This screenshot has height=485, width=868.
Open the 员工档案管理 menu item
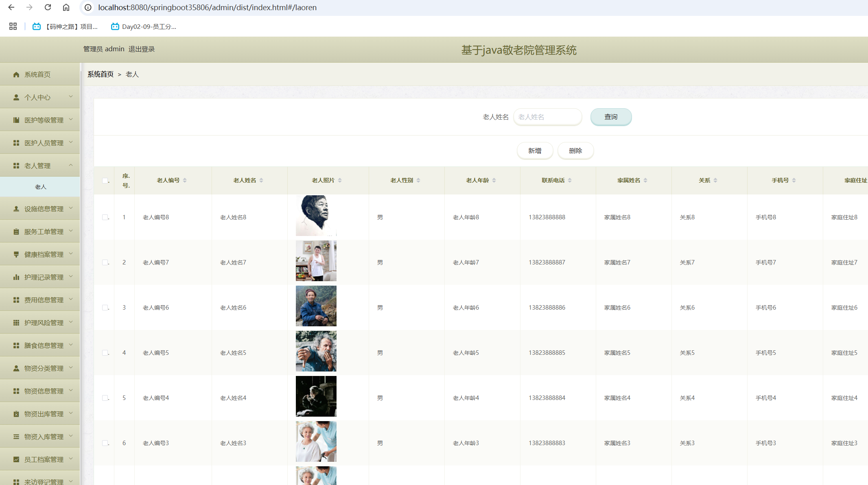tap(40, 459)
